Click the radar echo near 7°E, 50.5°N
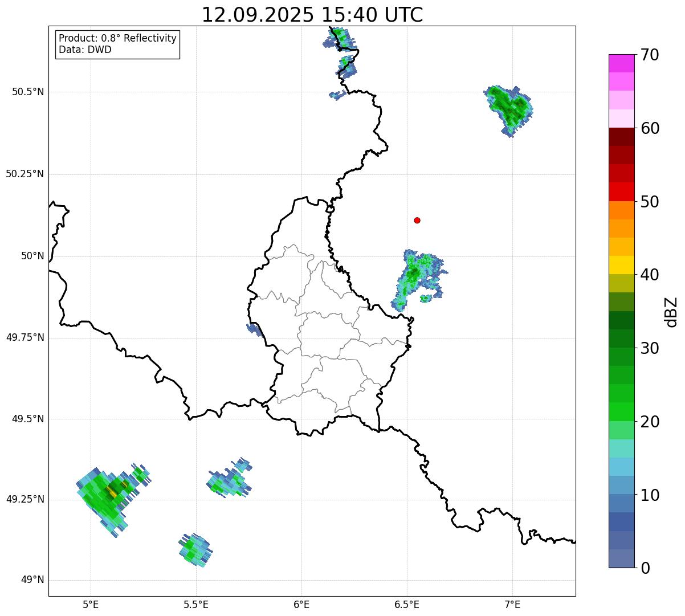The height and width of the screenshot is (616, 685). point(508,110)
